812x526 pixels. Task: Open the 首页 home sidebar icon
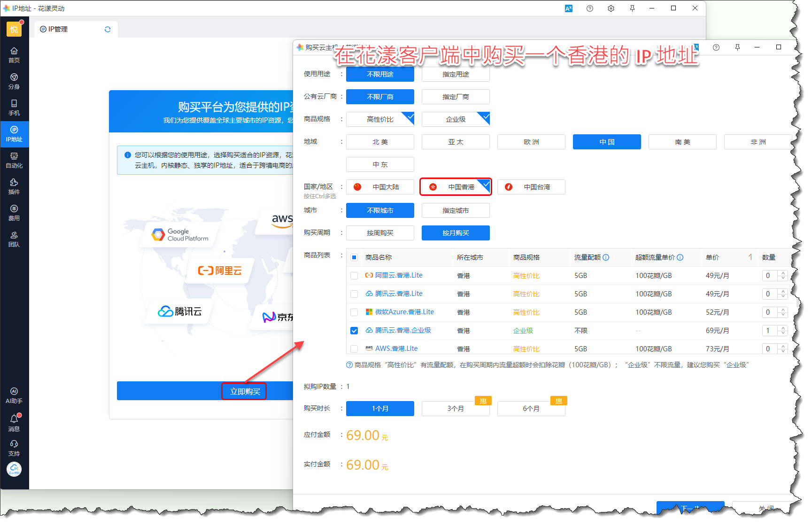14,55
